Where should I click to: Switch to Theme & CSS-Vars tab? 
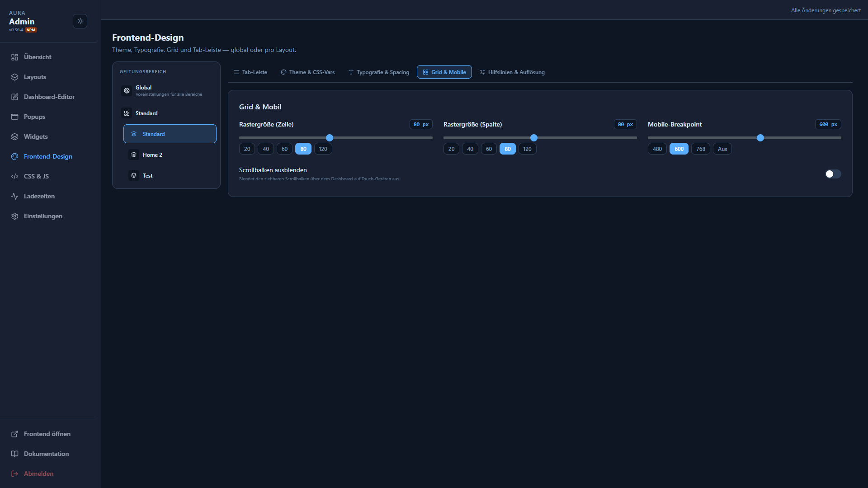pos(308,72)
